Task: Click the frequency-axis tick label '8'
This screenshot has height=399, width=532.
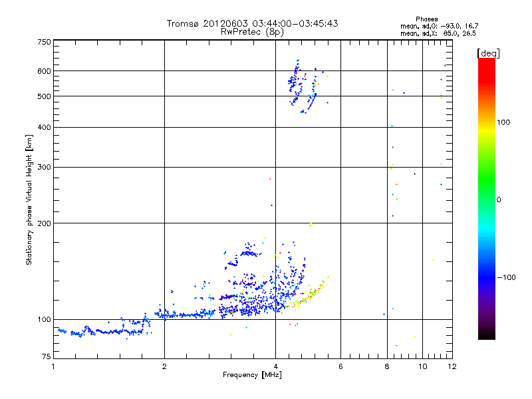Action: (387, 366)
